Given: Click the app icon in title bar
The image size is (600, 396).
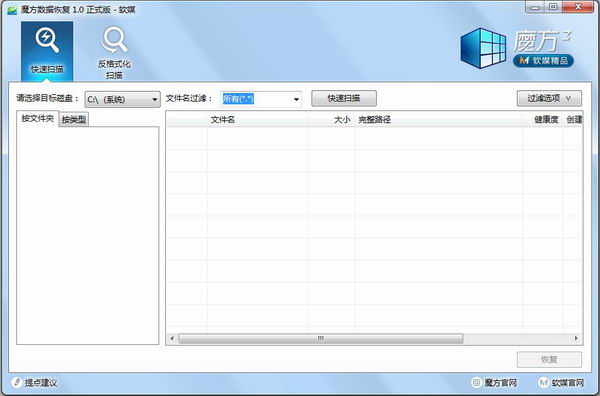Looking at the screenshot, I should coord(12,10).
